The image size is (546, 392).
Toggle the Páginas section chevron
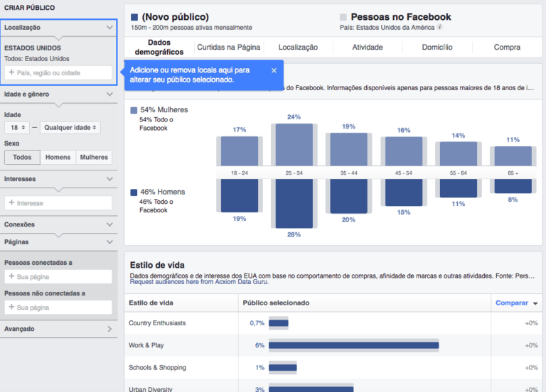coord(109,242)
